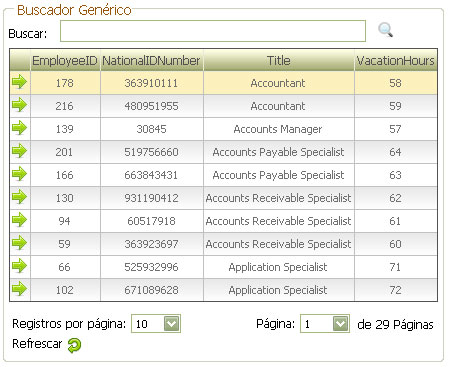Image resolution: width=449 pixels, height=367 pixels.
Task: Click vacation hours value 63
Action: 395,175
